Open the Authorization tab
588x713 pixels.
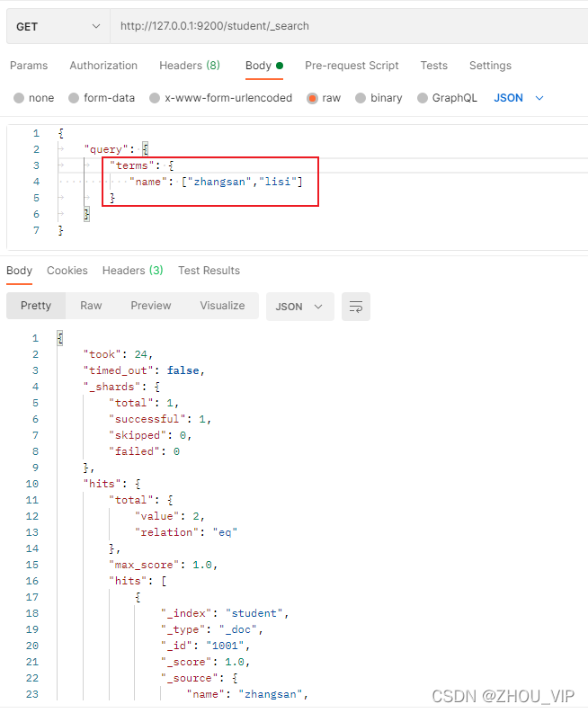(103, 66)
